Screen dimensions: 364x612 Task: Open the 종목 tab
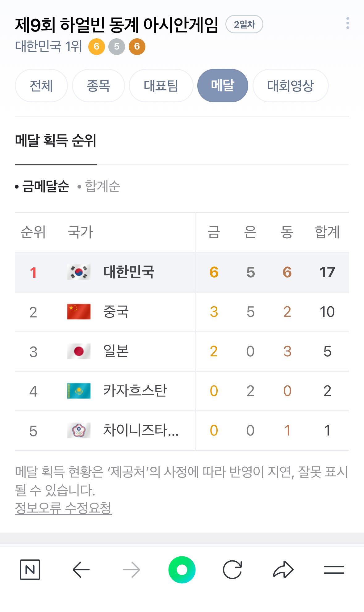point(98,86)
